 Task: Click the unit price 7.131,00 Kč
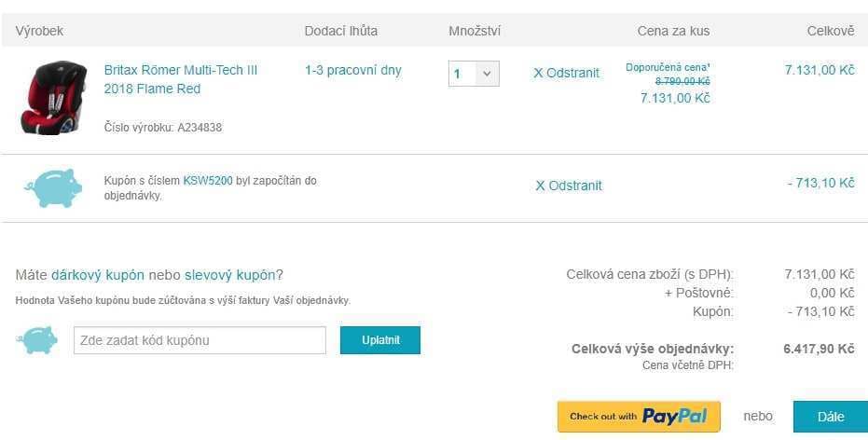tap(675, 98)
